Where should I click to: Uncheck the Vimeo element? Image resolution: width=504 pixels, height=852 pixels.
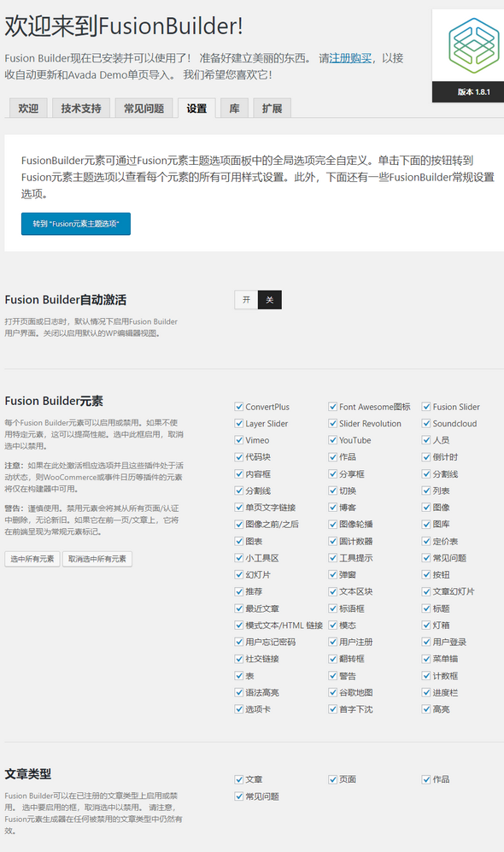coord(239,440)
